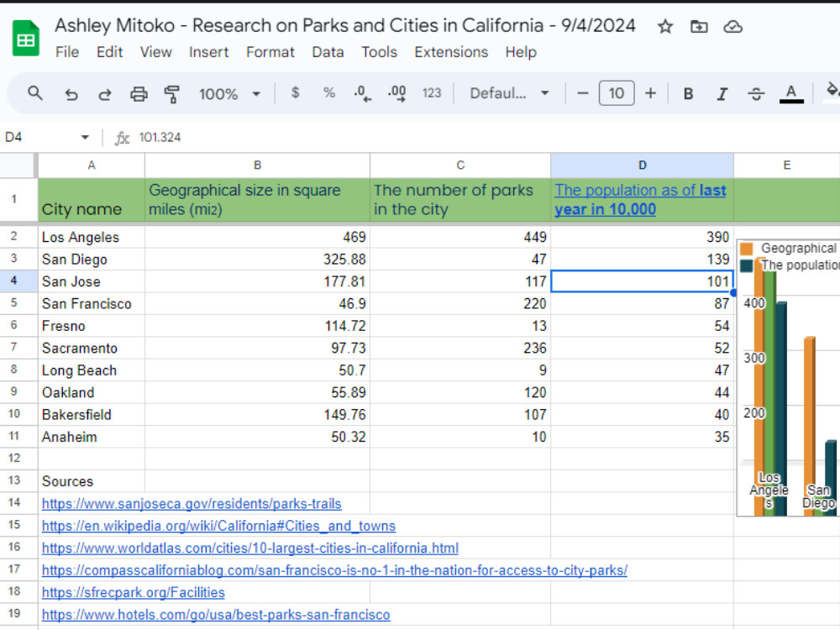The width and height of the screenshot is (840, 630).
Task: Toggle strikethrough formatting
Action: pyautogui.click(x=756, y=94)
